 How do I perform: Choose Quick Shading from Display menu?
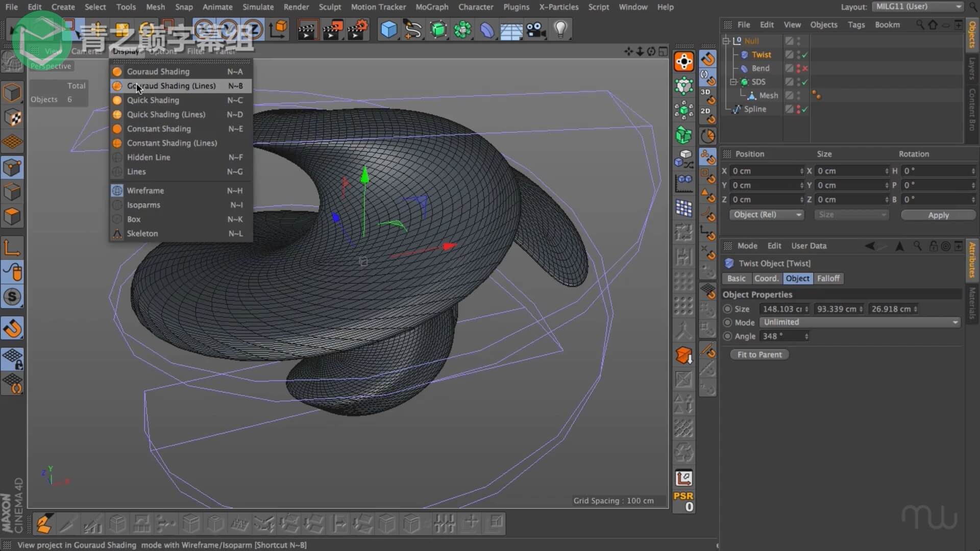(153, 100)
